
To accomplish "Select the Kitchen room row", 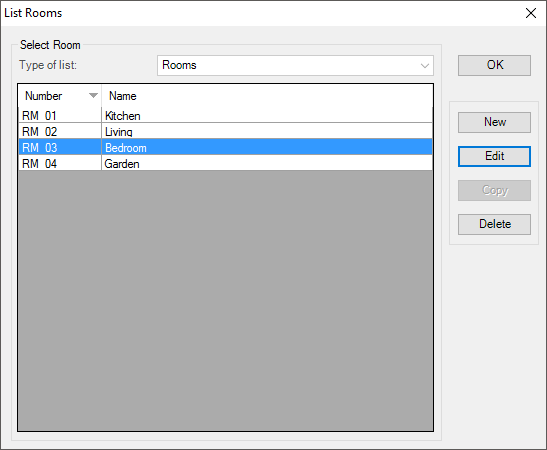I will point(225,115).
